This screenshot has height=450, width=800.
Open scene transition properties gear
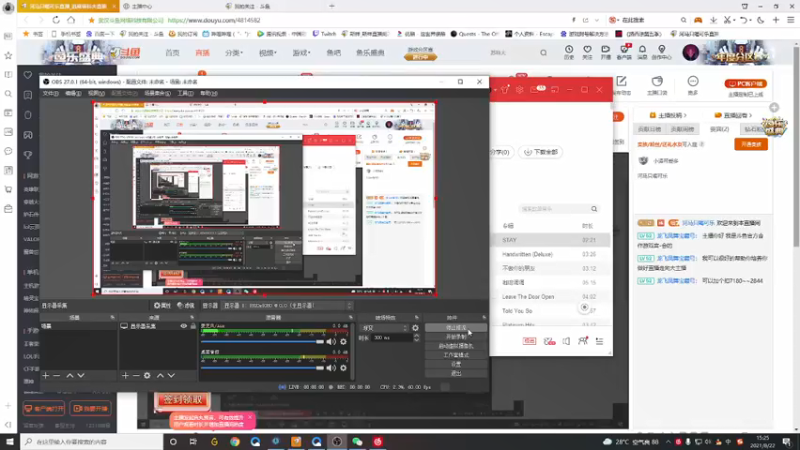tap(415, 328)
